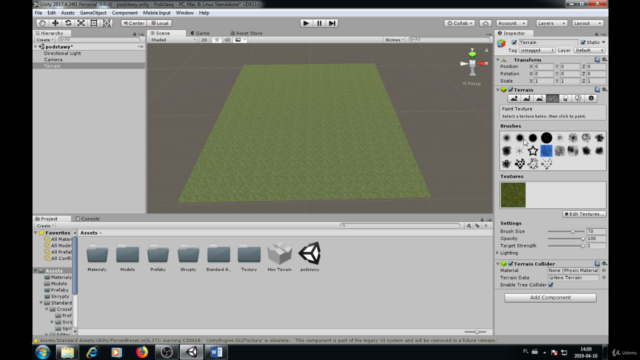Click Edit Textures button
The image size is (640, 360).
(584, 214)
